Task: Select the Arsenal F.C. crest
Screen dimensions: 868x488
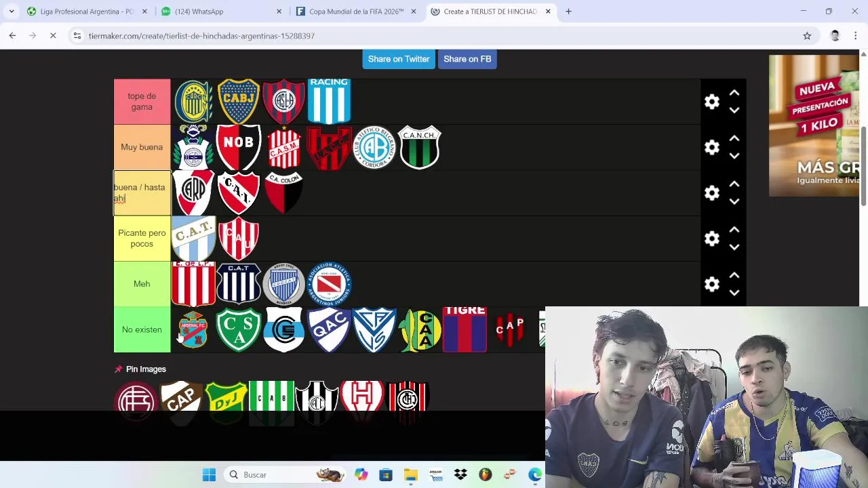Action: coord(193,329)
